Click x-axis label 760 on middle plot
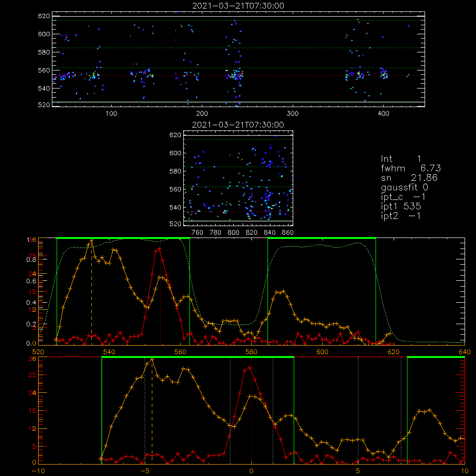The image size is (476, 476). (x=198, y=233)
